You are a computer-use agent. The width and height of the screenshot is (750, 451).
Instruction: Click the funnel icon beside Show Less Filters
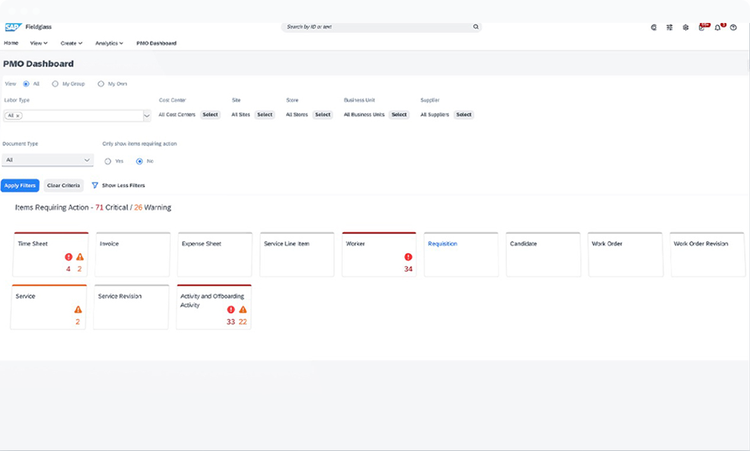click(95, 185)
